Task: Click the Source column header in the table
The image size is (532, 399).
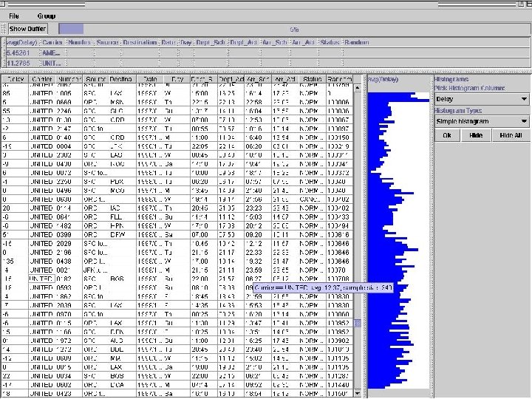Action: coord(95,79)
